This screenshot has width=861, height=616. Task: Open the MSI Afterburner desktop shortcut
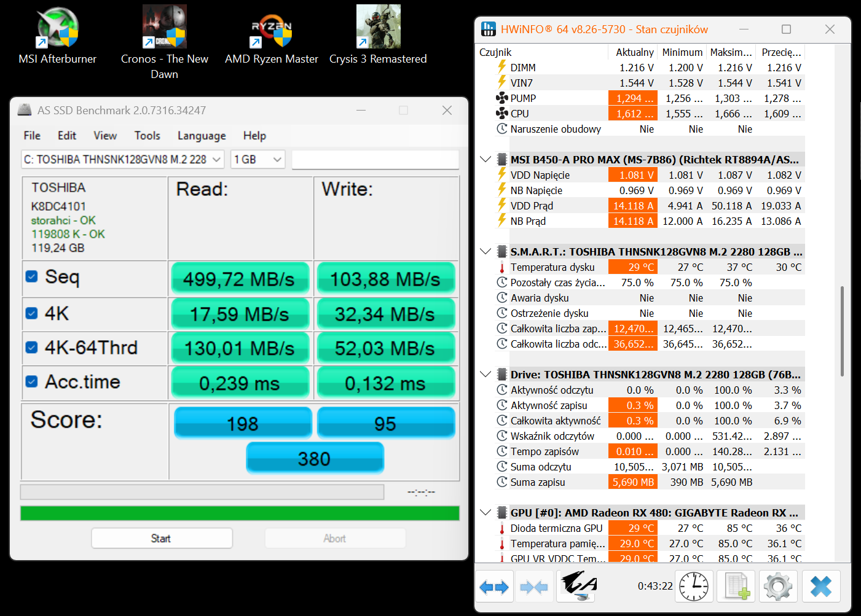(58, 36)
